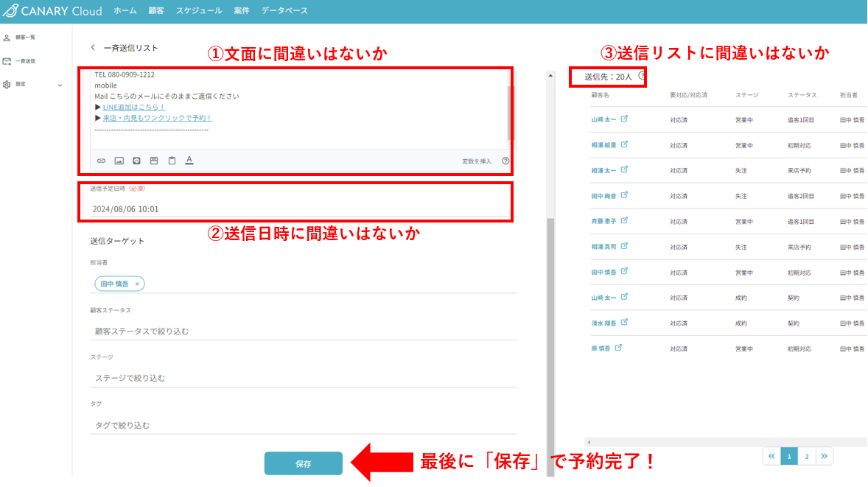Remove the 田中 慎吾 chip with its x

click(x=137, y=284)
